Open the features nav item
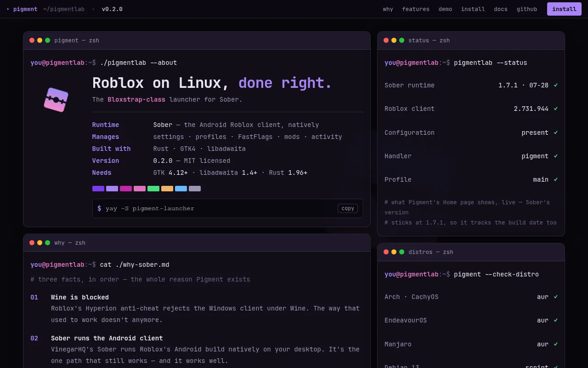588x368 pixels. tap(416, 9)
